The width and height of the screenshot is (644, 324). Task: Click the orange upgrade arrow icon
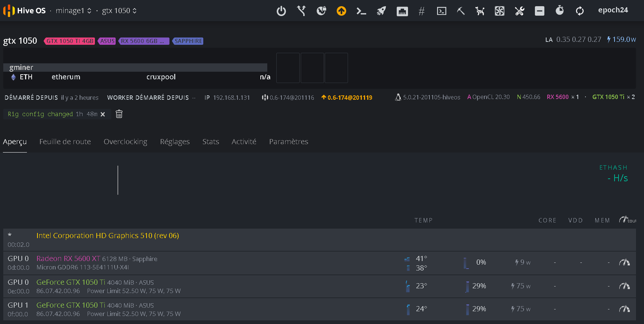point(341,11)
